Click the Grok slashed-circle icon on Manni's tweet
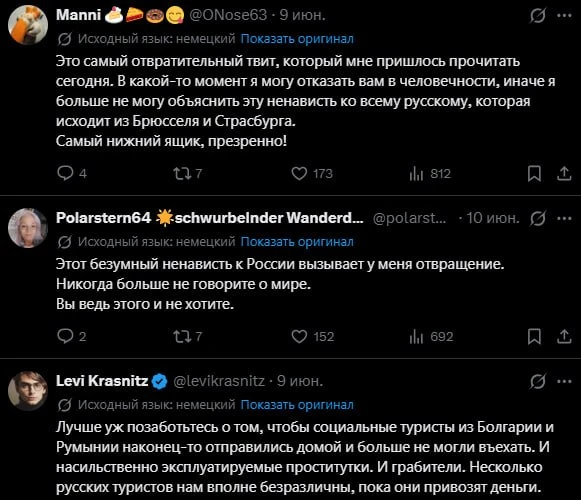This screenshot has width=581, height=500. 537,16
